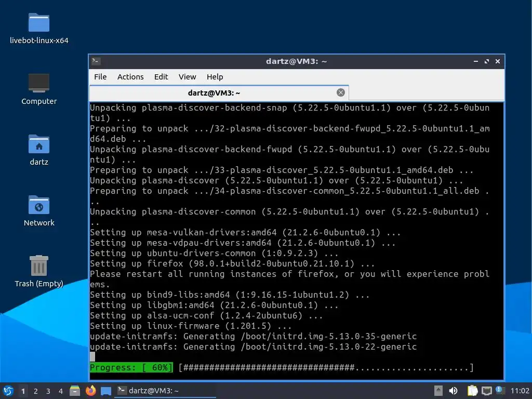Open the volume control in the tray
The height and width of the screenshot is (399, 532).
tap(453, 391)
